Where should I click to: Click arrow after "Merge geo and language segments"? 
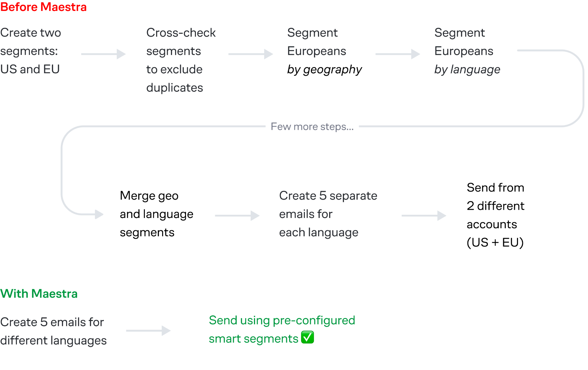pyautogui.click(x=237, y=215)
